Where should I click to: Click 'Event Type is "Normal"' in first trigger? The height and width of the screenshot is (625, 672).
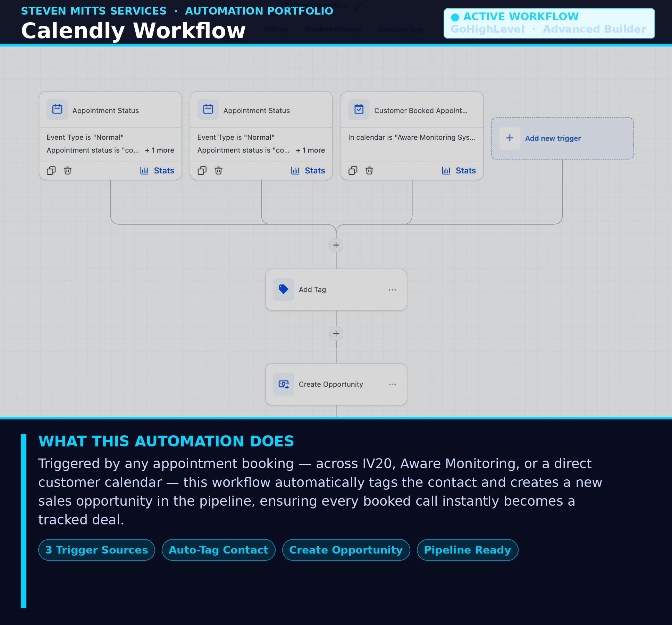85,137
